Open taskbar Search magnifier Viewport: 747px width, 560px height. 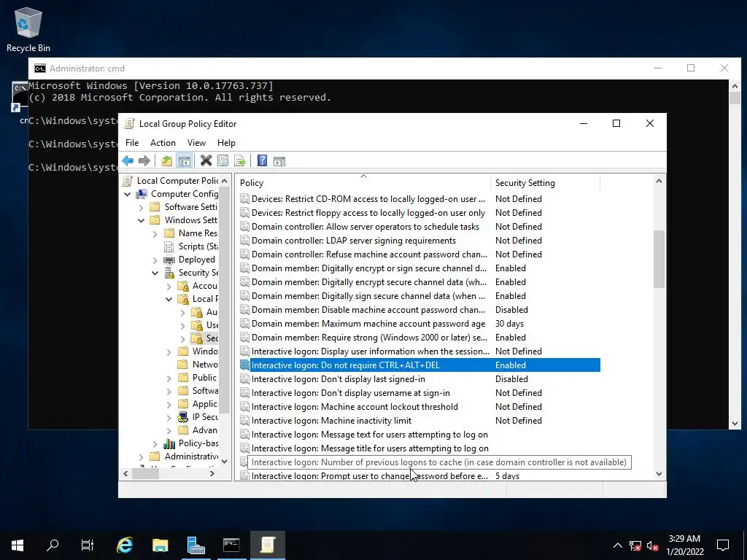tap(53, 545)
